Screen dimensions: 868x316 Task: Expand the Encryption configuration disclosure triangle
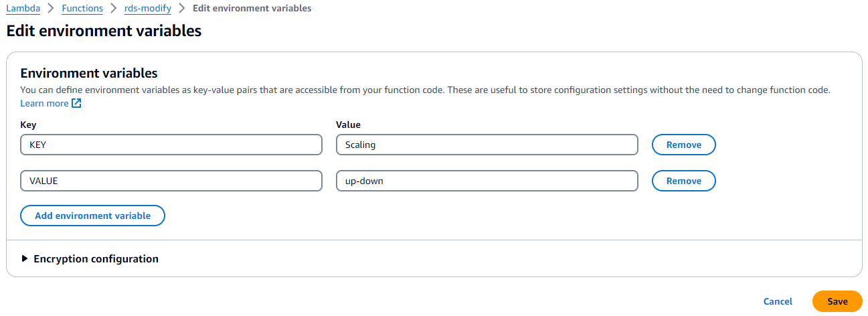(x=25, y=258)
